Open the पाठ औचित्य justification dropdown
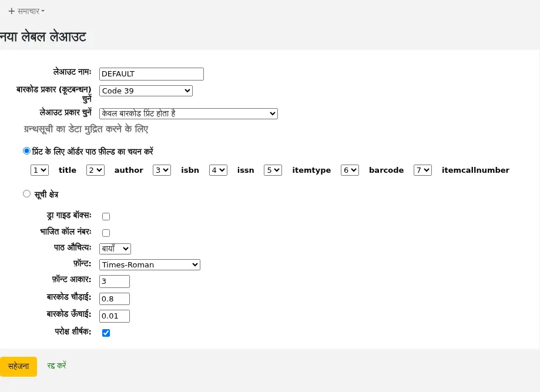 click(115, 249)
